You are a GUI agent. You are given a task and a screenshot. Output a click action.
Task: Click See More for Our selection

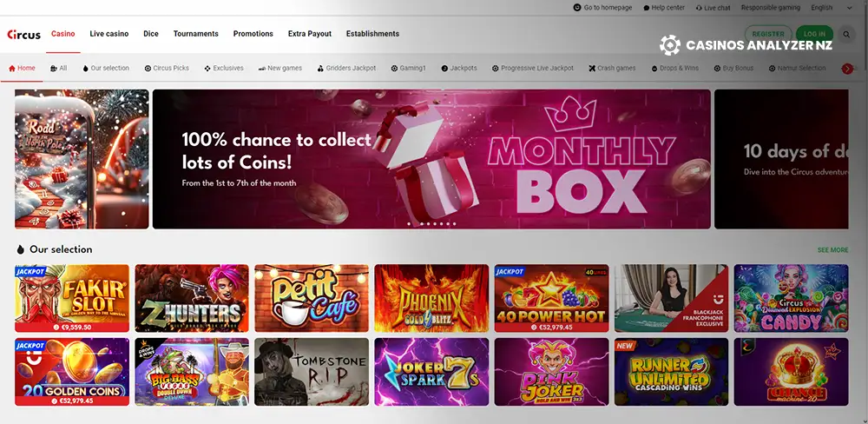click(832, 250)
